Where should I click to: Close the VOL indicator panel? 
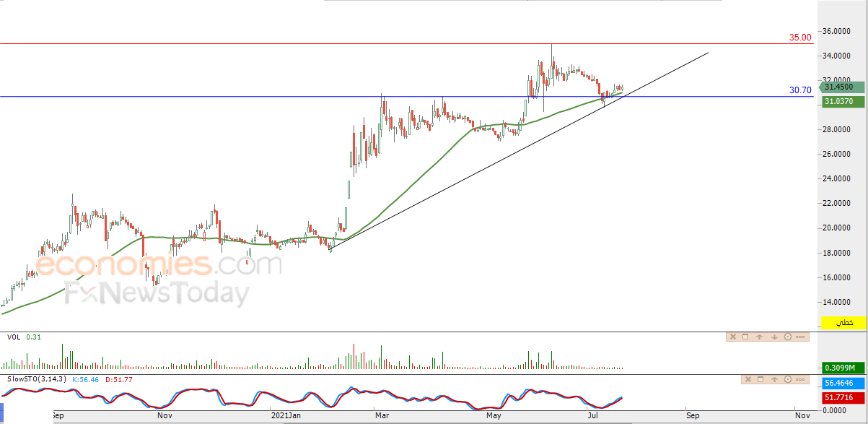[733, 337]
